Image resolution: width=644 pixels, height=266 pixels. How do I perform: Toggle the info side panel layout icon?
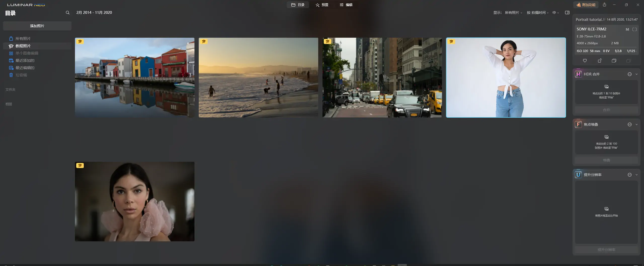pos(567,12)
